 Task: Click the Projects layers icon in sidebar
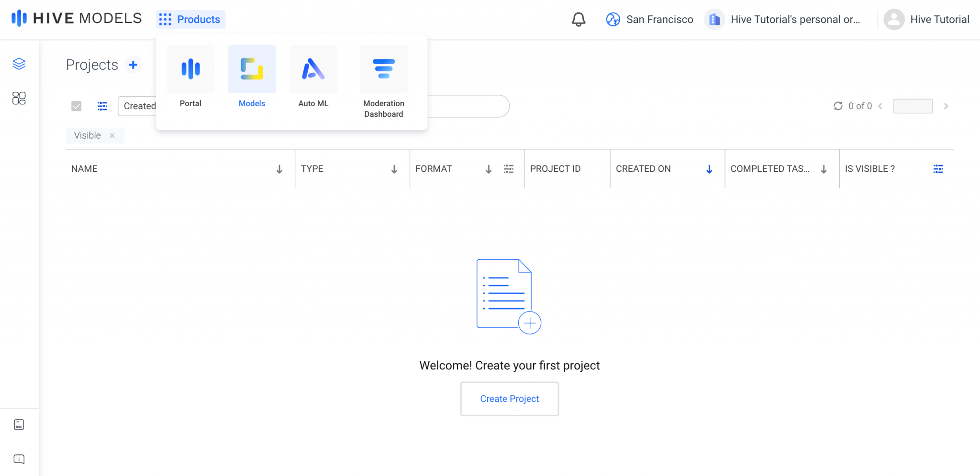coord(19,64)
